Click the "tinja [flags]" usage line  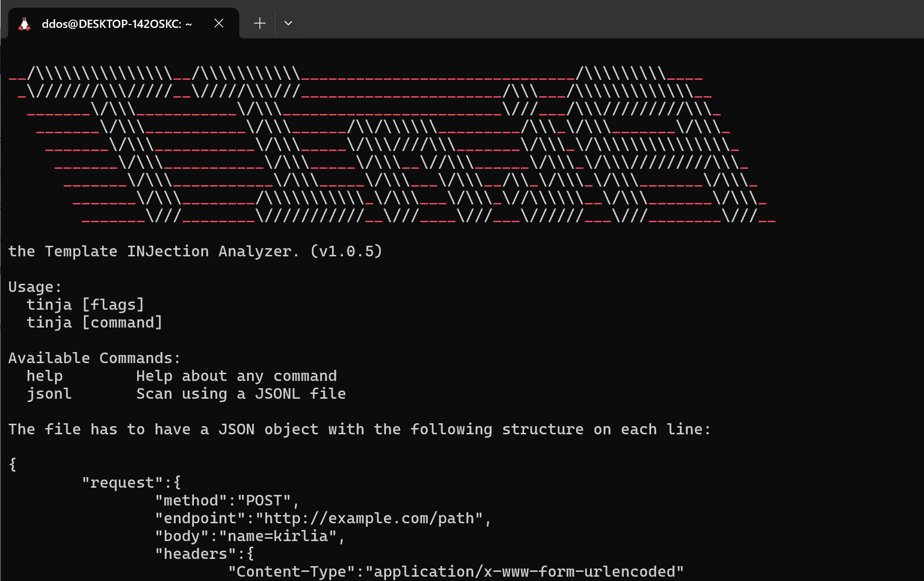pos(85,304)
